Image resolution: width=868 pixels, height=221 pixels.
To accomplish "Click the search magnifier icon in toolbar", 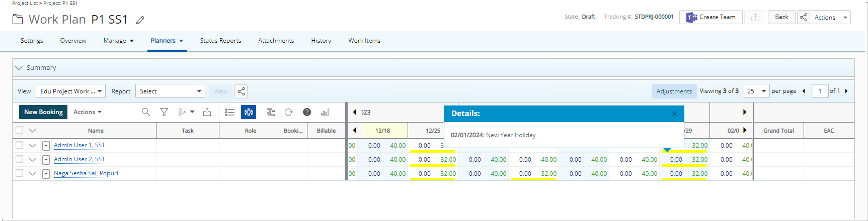I will (x=146, y=112).
